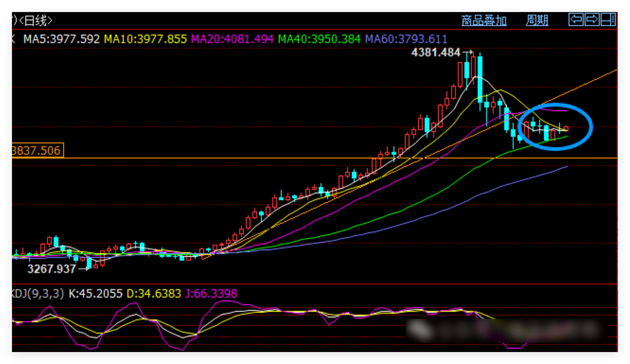Select the MA60 indicator value label
Image resolution: width=630 pixels, height=364 pixels.
point(406,39)
